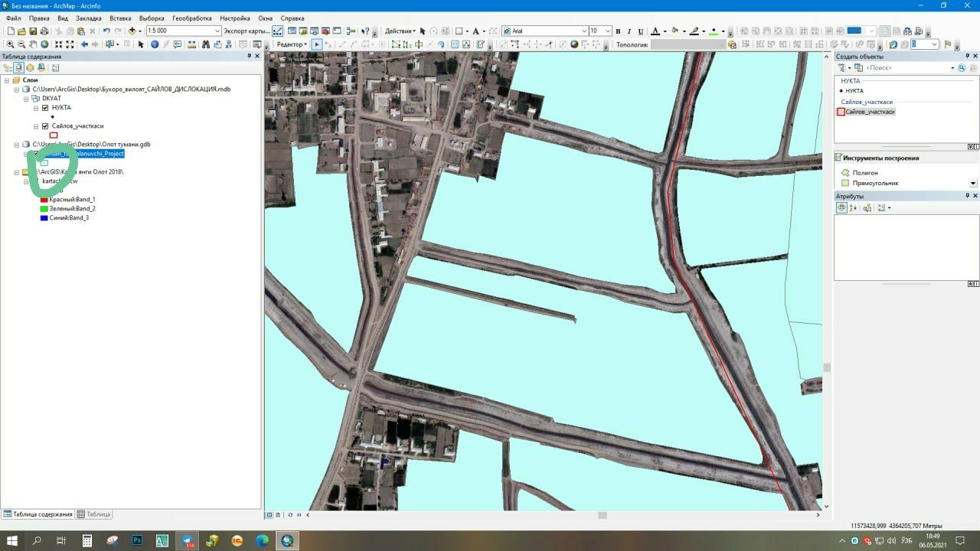
Task: Toggle the НУКТА layer checkbox
Action: pyautogui.click(x=45, y=108)
